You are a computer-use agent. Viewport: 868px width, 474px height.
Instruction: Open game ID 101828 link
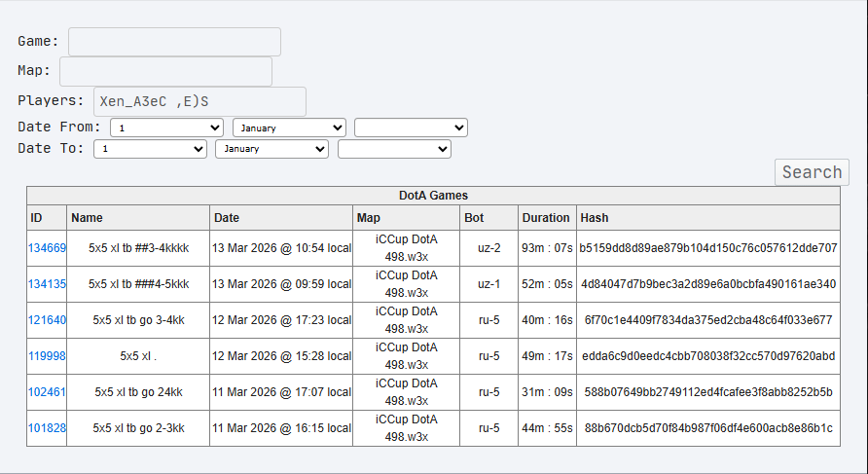47,428
